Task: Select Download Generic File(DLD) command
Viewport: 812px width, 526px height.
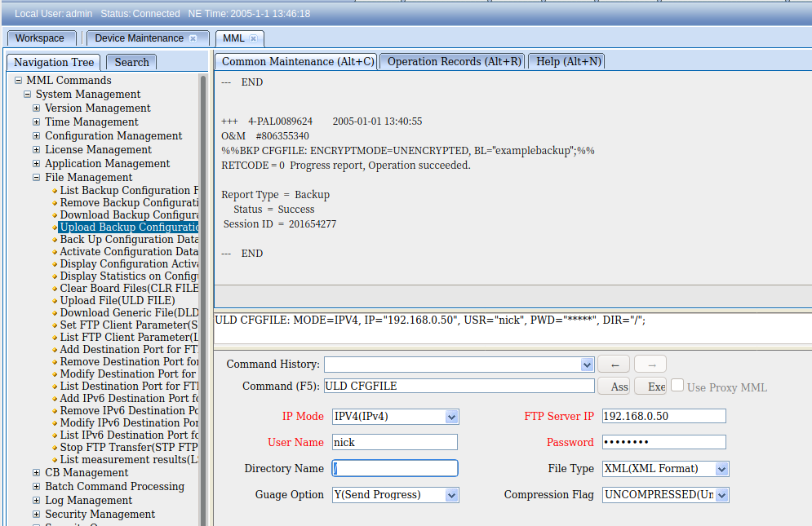Action: point(129,313)
